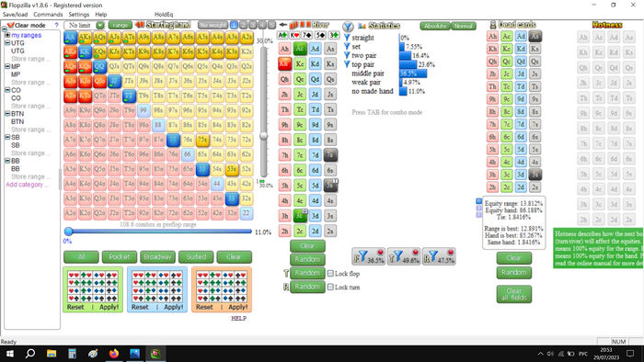Click the selected Kh card on the board
The width and height of the screenshot is (644, 362).
[x=284, y=64]
